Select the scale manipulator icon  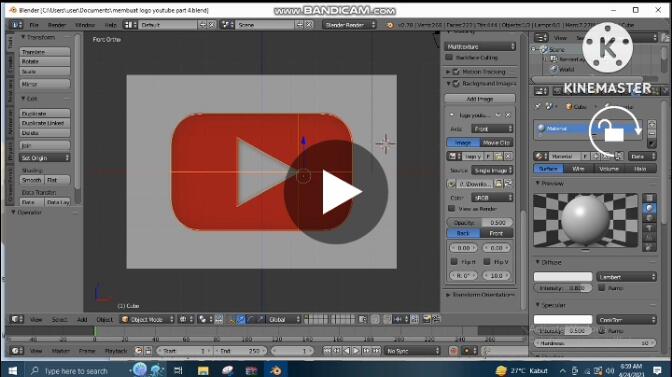[x=260, y=320]
